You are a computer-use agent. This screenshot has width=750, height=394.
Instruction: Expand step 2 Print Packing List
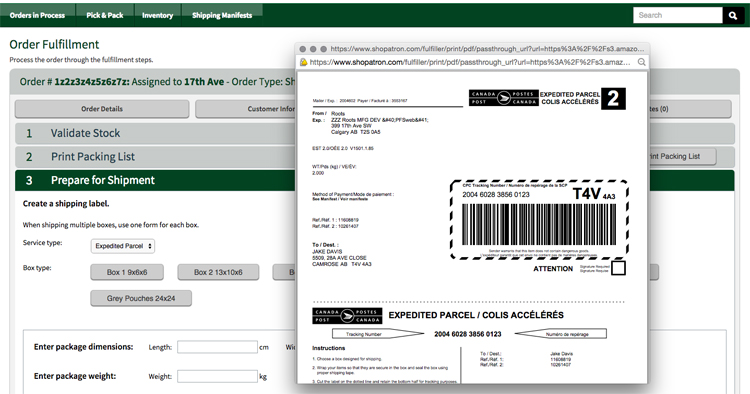155,157
